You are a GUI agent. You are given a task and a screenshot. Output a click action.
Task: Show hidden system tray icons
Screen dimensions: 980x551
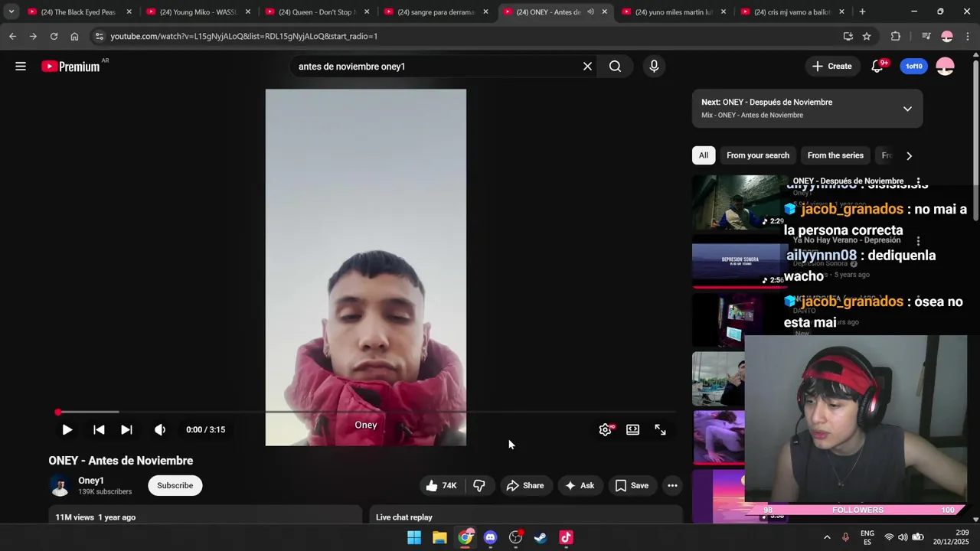pyautogui.click(x=827, y=537)
